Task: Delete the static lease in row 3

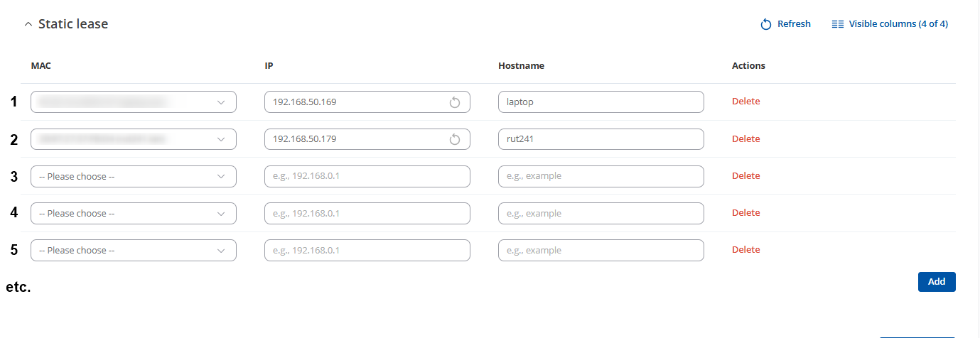Action: [x=745, y=176]
